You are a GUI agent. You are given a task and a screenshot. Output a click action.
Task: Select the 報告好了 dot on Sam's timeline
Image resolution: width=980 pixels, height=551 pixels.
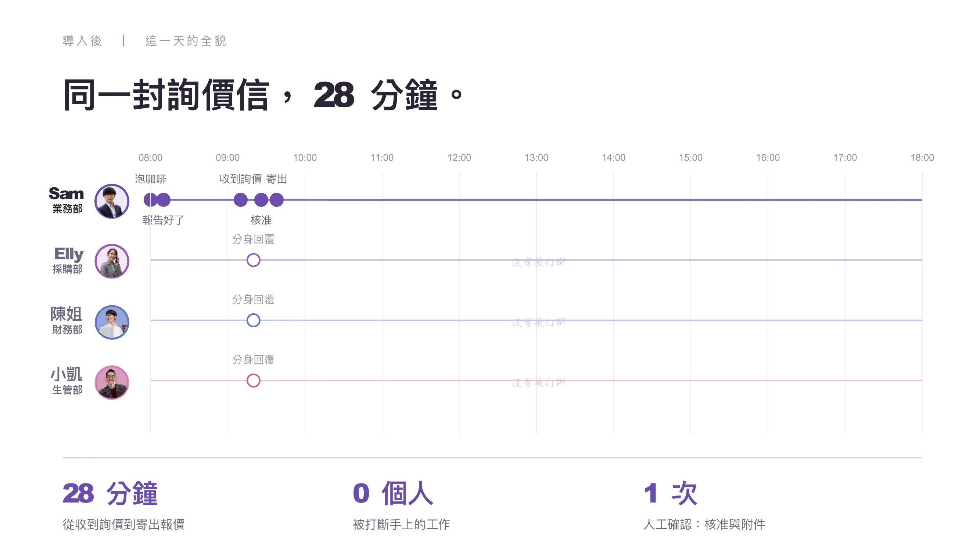coord(164,199)
